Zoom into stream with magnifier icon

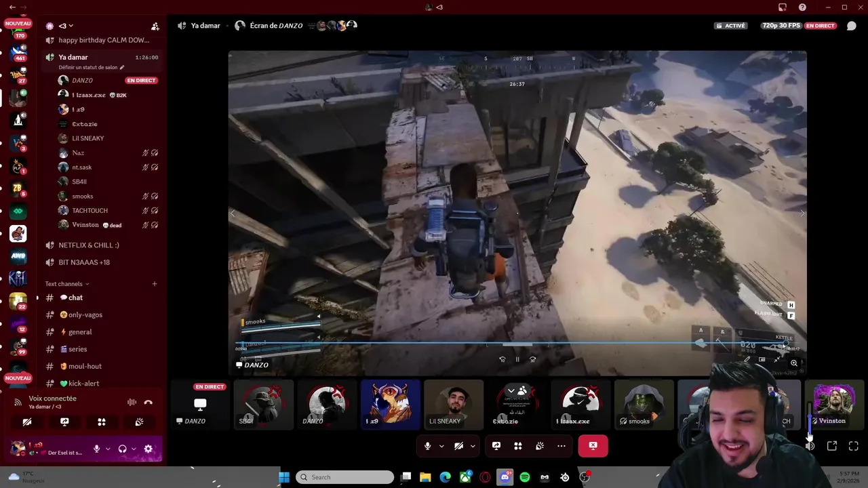pyautogui.click(x=794, y=363)
